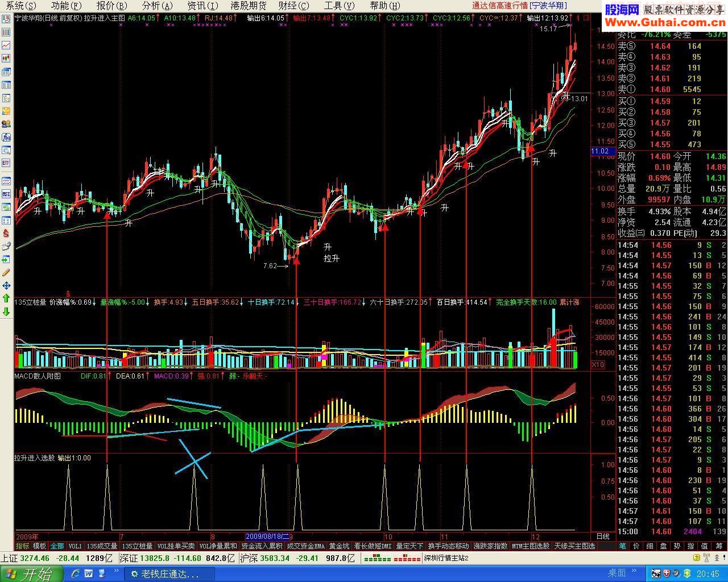Image resolution: width=728 pixels, height=582 pixels.
Task: Open the 功能(F) menu
Action: click(x=66, y=6)
